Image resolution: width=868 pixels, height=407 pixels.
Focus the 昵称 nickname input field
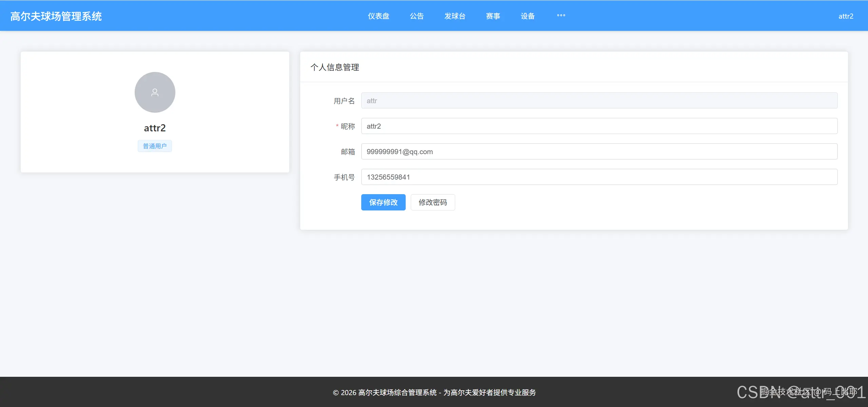(599, 126)
